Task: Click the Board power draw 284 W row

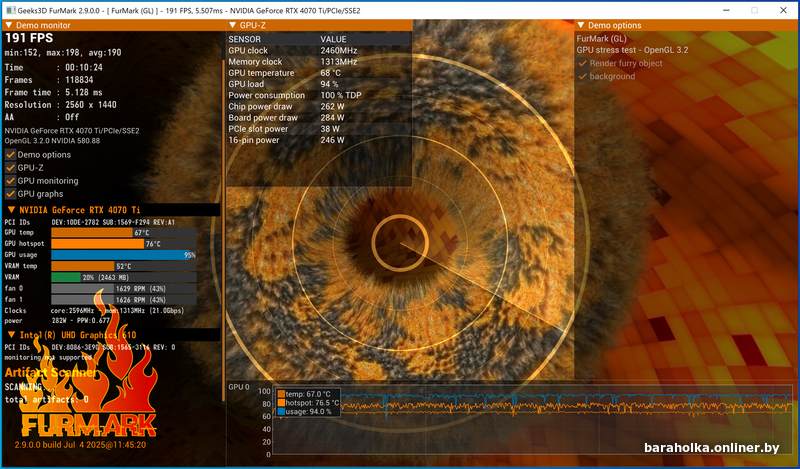Action: point(319,118)
